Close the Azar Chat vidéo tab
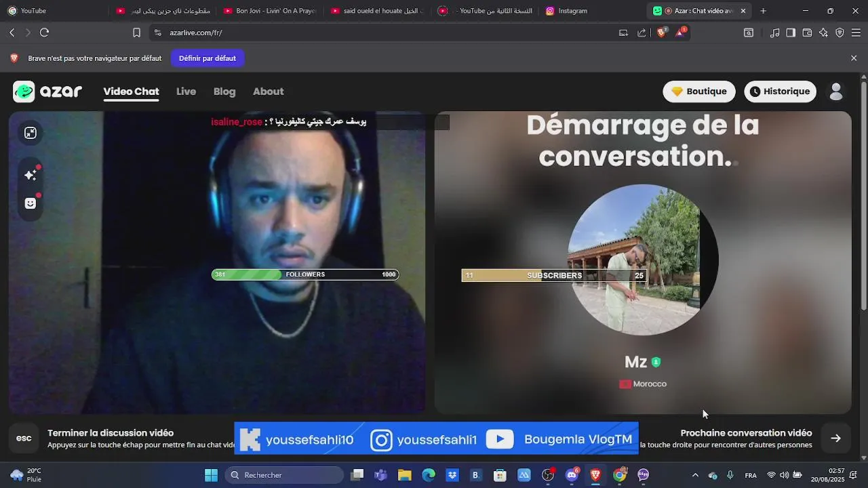Image resolution: width=868 pixels, height=488 pixels. coord(743,11)
